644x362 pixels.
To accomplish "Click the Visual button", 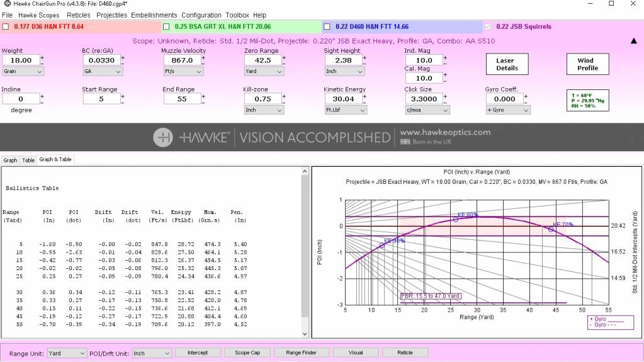I will 356,353.
